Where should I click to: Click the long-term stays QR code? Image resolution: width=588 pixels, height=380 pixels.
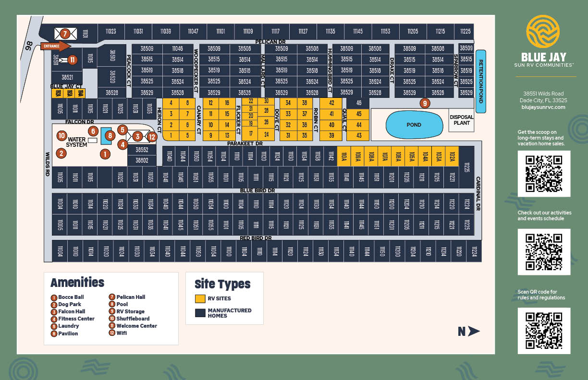pos(544,174)
